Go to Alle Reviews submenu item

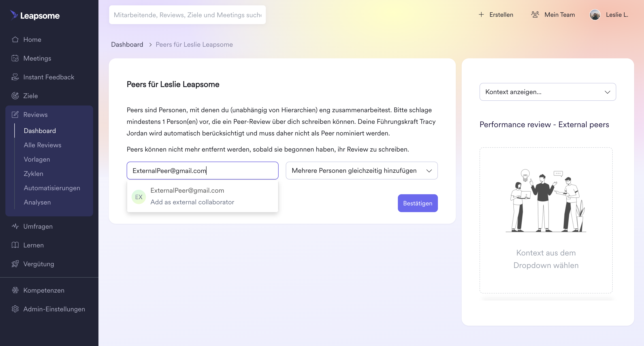(x=43, y=145)
